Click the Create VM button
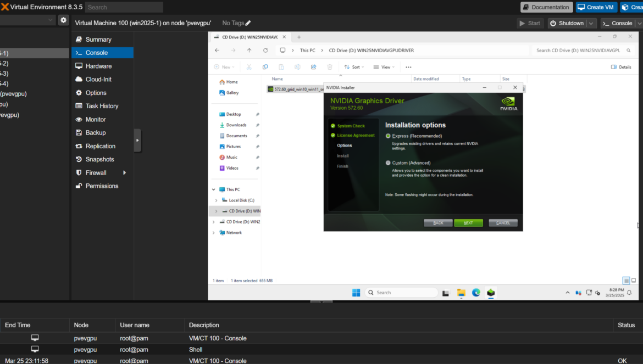Viewport: 643px width, 364px height. click(596, 7)
